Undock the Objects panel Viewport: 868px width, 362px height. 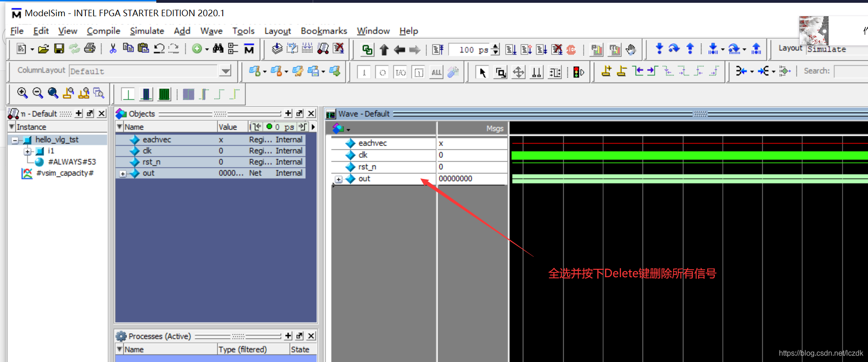click(299, 114)
